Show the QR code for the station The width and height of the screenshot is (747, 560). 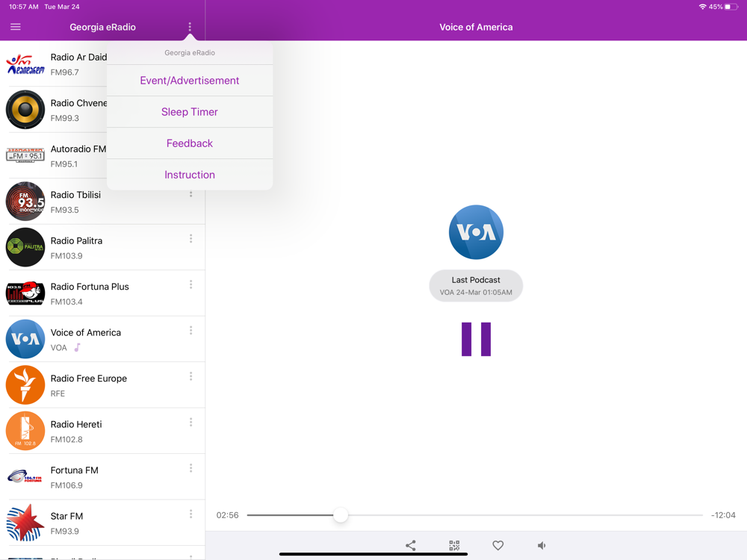[454, 545]
